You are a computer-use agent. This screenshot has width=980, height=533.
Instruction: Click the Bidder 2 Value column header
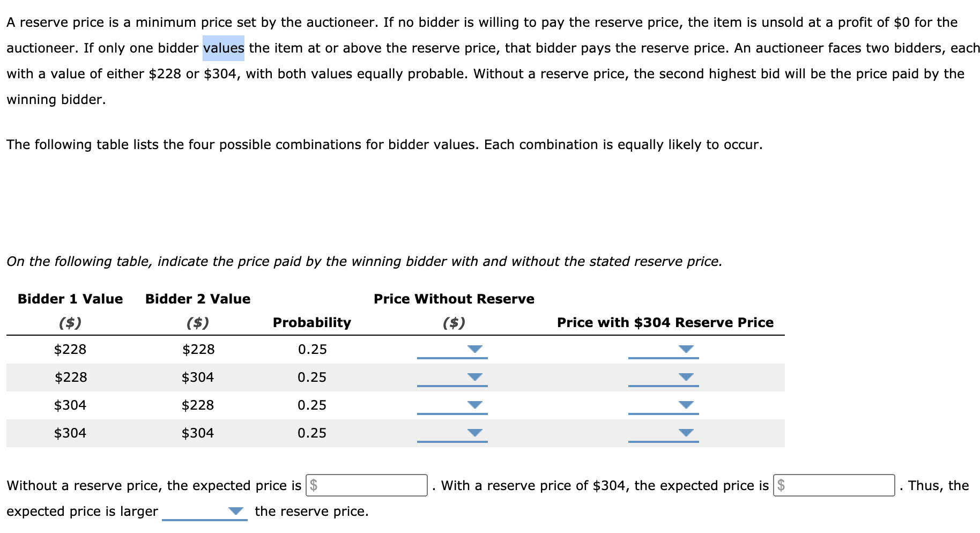(198, 299)
